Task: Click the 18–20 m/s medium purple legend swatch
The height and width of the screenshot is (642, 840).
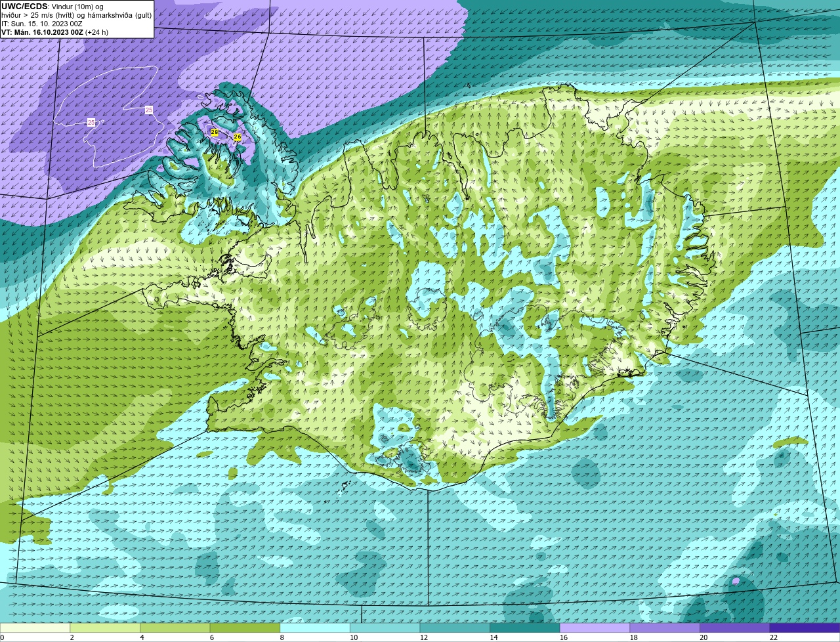Action: 664,628
